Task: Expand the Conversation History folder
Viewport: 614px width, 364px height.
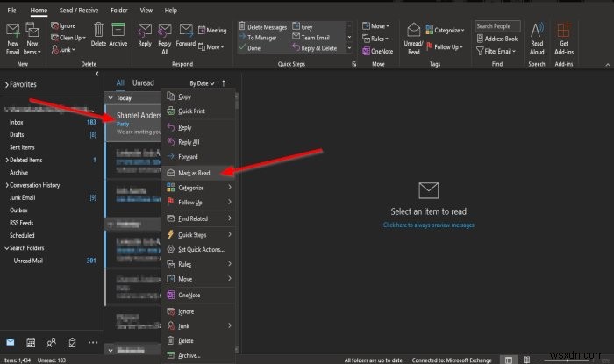Action: (x=5, y=185)
